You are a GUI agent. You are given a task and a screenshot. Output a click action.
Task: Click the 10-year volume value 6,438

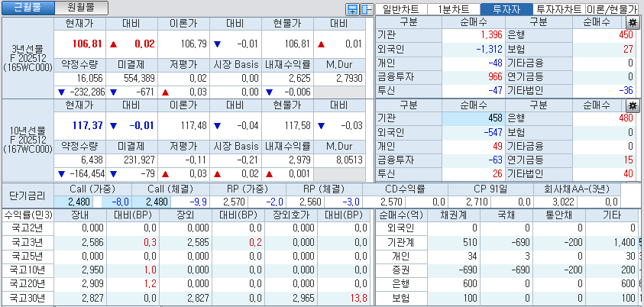pyautogui.click(x=92, y=160)
